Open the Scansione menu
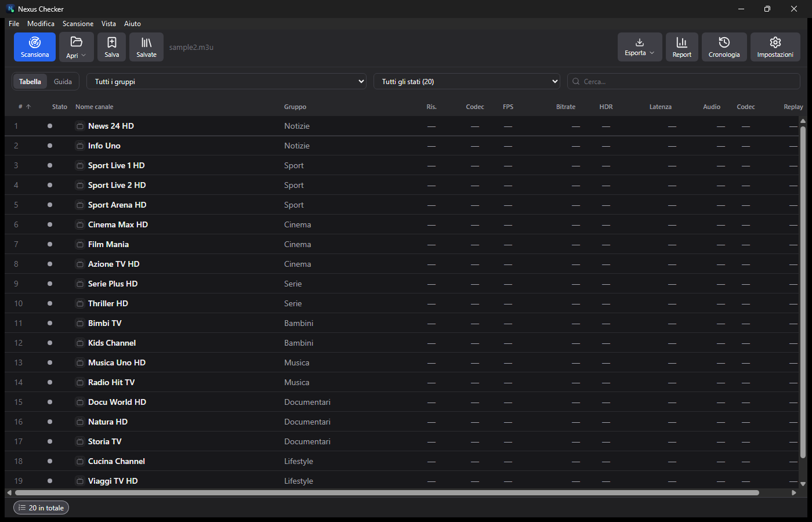812x522 pixels. point(78,24)
